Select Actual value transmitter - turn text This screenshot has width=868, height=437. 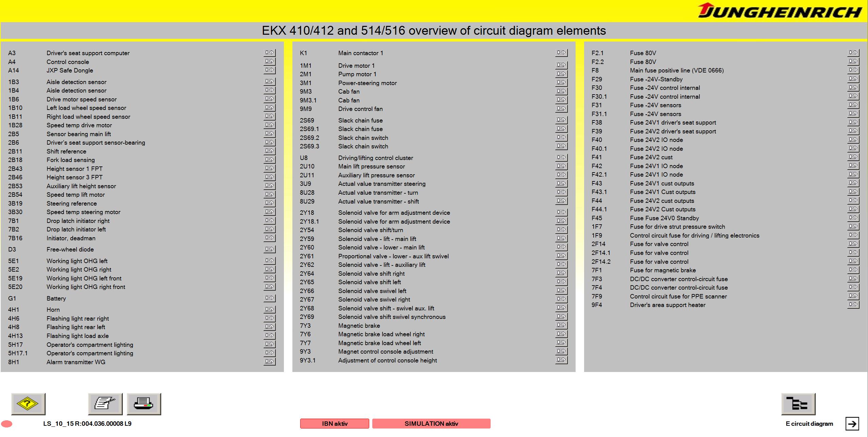(378, 193)
